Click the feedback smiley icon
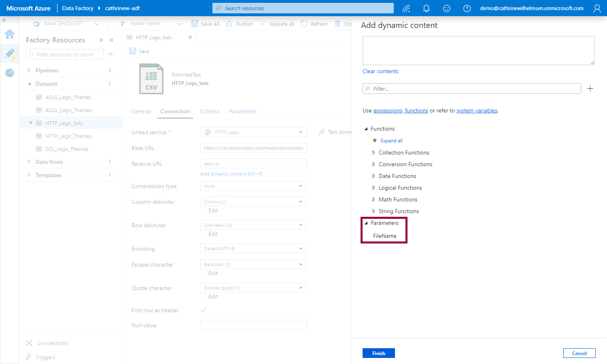Screen dimensions: 607x364 click(447, 8)
